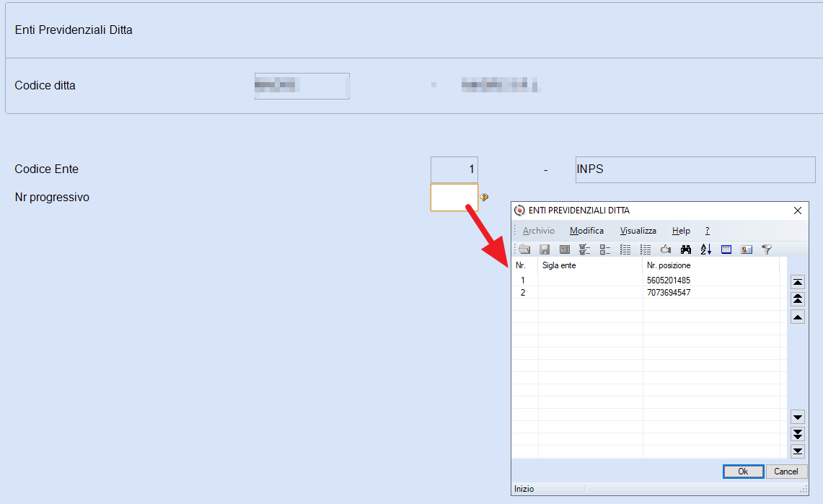The image size is (823, 504).
Task: Open the Visualizza menu
Action: coord(638,231)
